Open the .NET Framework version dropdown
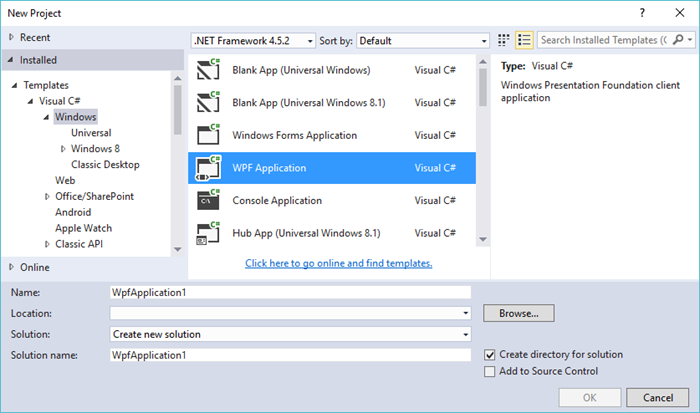700x413 pixels. 253,41
